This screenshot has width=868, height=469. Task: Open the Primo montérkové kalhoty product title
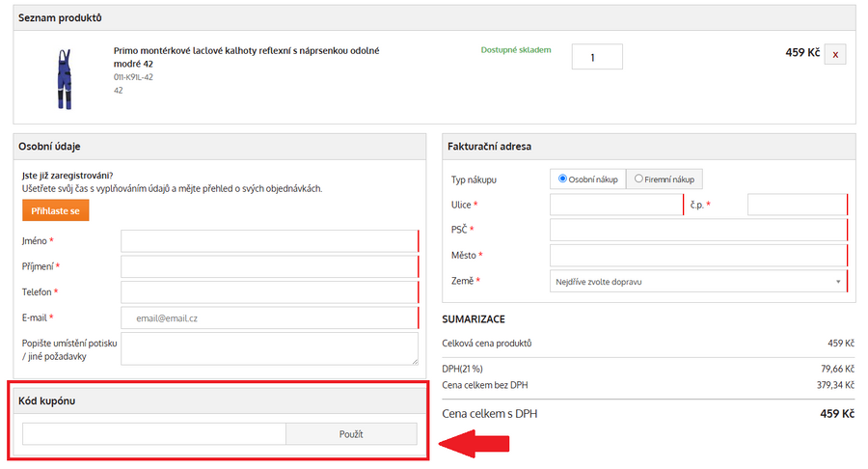(246, 57)
